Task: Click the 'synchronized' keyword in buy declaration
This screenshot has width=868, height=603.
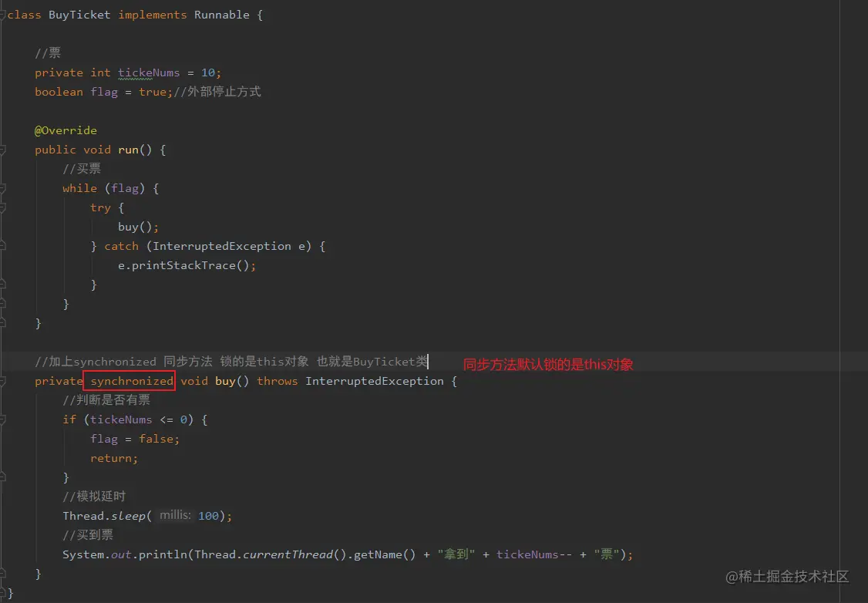Action: coord(132,381)
